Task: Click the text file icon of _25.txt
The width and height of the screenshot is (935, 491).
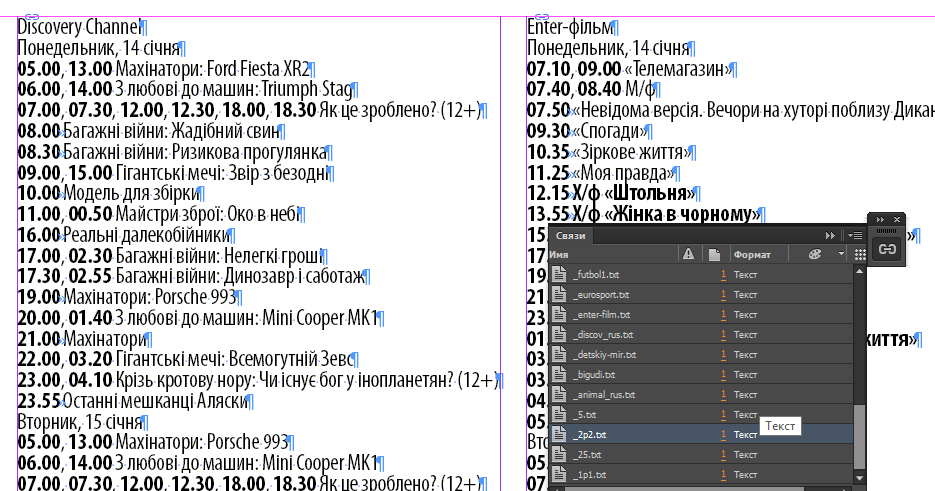Action: (x=559, y=455)
